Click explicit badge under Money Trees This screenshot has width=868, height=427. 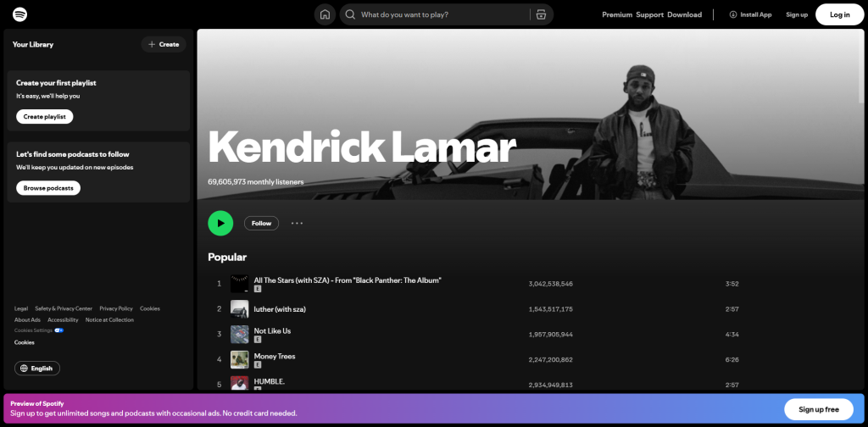(258, 365)
